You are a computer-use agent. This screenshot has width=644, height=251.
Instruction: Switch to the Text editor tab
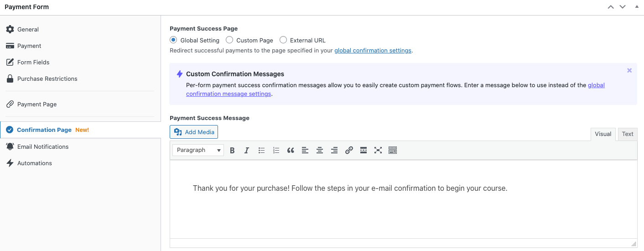628,134
